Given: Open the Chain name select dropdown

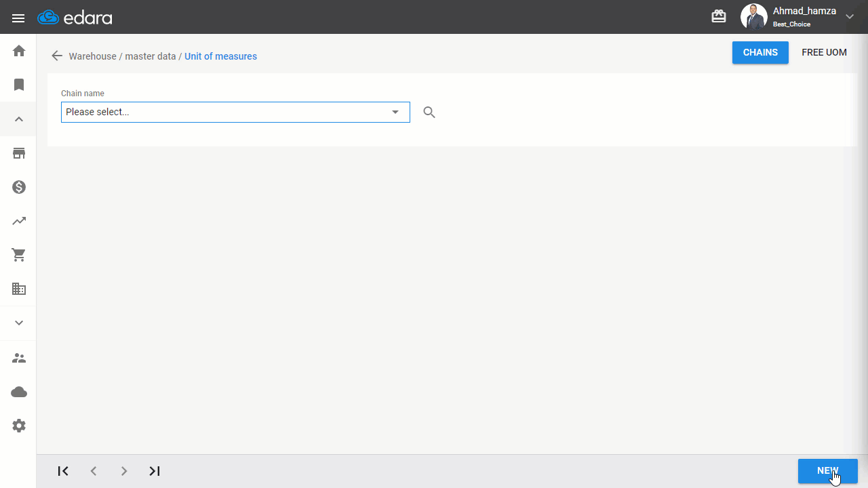Looking at the screenshot, I should coord(235,112).
